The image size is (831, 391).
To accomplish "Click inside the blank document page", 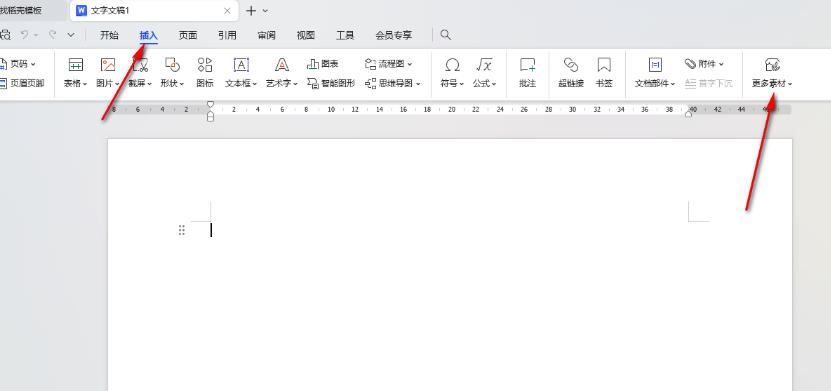I will coord(449,265).
